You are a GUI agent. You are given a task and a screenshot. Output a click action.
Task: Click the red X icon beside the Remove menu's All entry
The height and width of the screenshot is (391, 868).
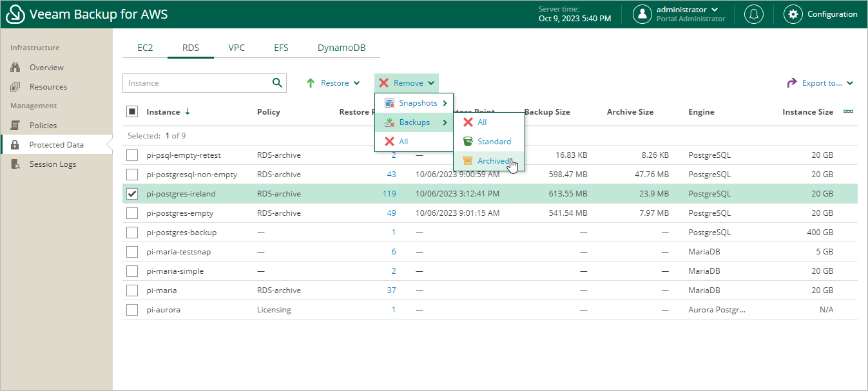pos(389,142)
